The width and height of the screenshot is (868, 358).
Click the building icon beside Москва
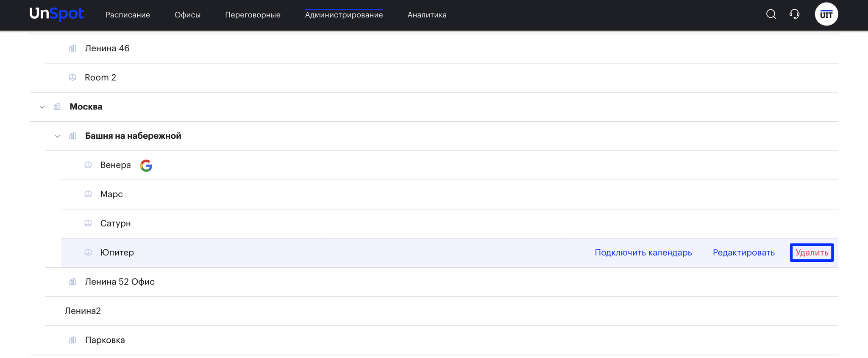[57, 107]
